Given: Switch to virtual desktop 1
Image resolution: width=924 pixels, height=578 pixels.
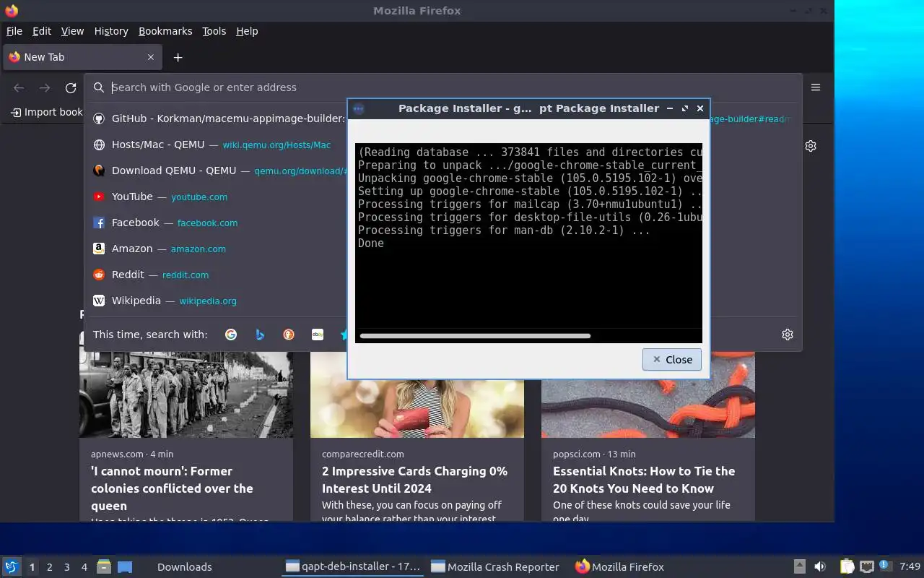Looking at the screenshot, I should [32, 567].
